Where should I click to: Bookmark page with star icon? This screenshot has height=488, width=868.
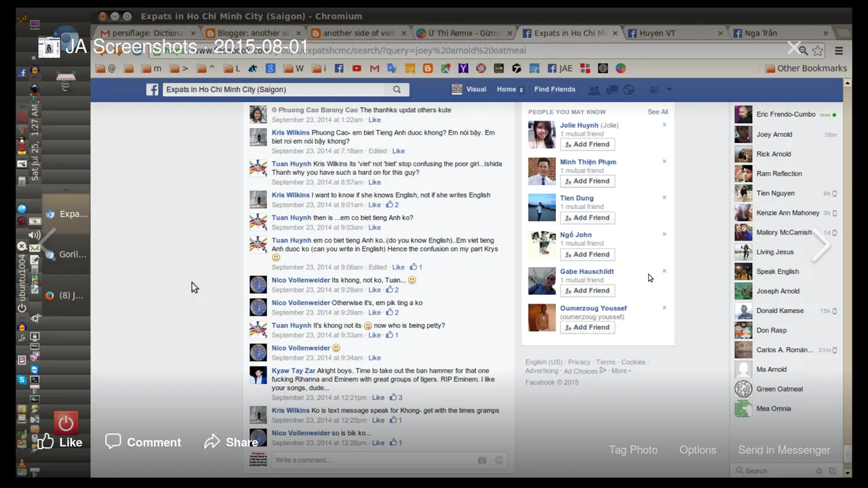pyautogui.click(x=818, y=51)
